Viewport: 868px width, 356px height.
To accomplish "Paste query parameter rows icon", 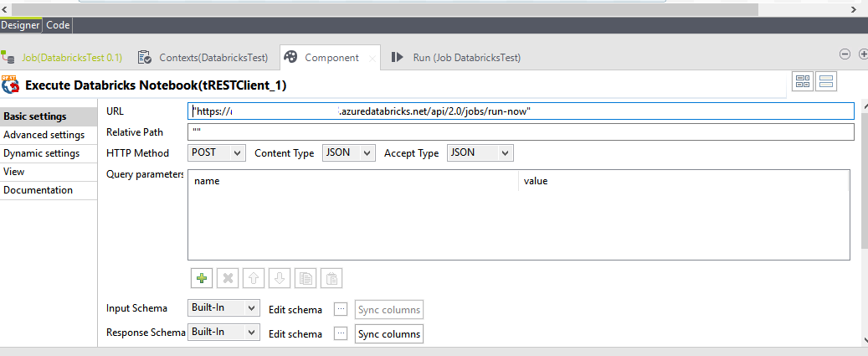I will click(331, 278).
